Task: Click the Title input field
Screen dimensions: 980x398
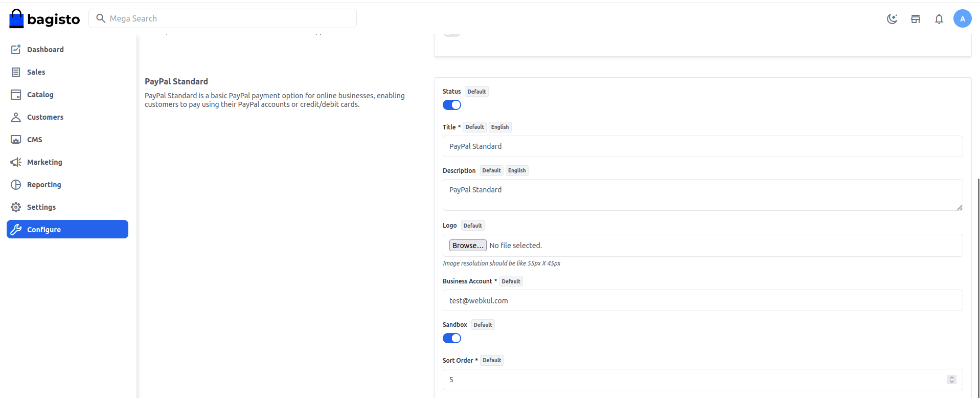Action: (x=702, y=146)
